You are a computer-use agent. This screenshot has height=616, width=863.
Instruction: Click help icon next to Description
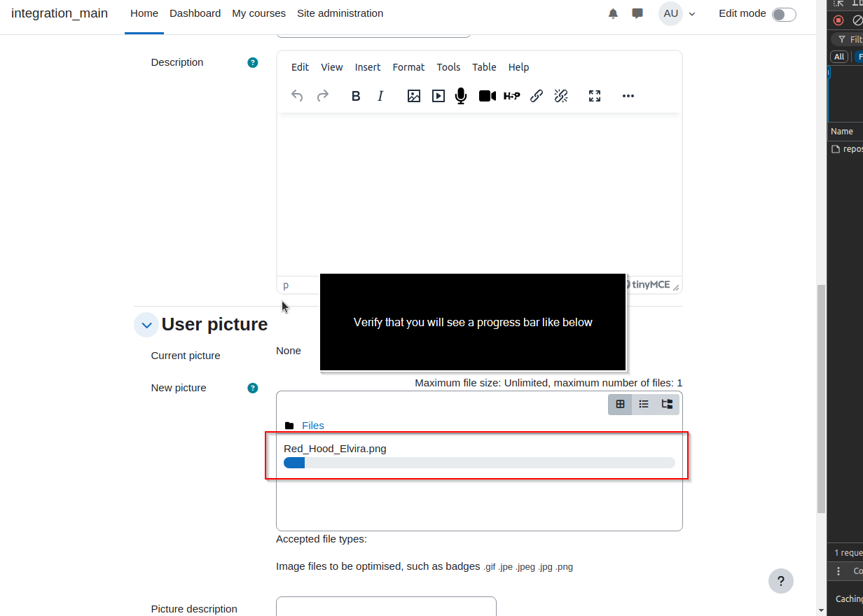click(x=253, y=62)
